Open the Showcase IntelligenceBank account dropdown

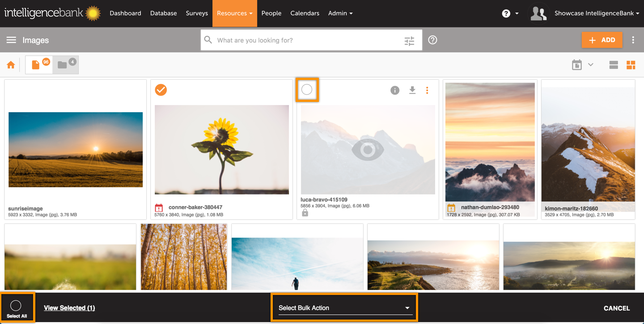tap(597, 13)
